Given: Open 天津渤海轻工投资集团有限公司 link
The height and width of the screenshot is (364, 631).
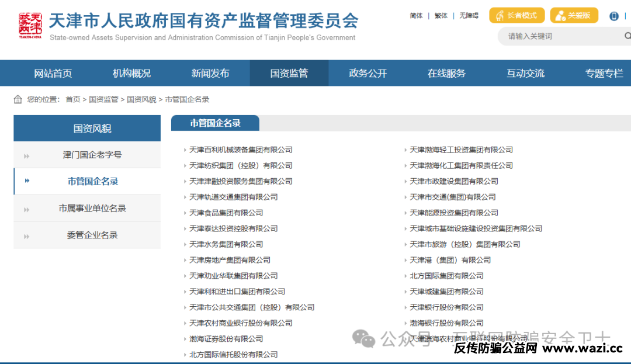Looking at the screenshot, I should (x=461, y=150).
